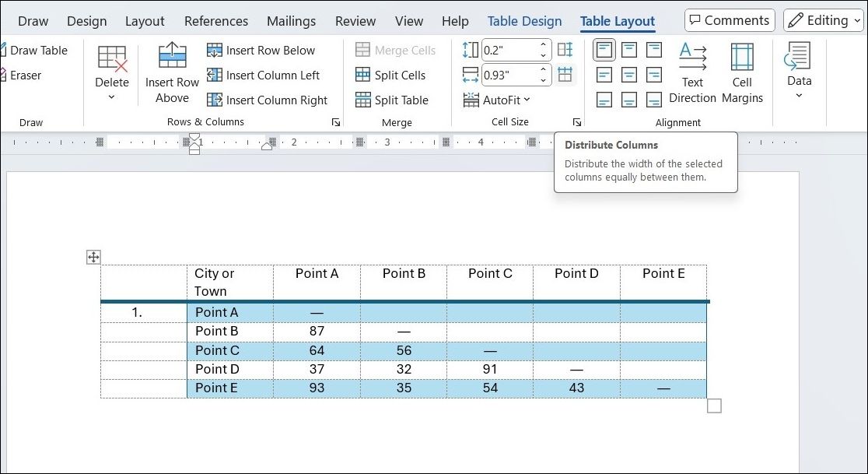Click the first line indent ruler marker
Image resolution: width=868 pixels, height=474 pixels.
tap(194, 137)
